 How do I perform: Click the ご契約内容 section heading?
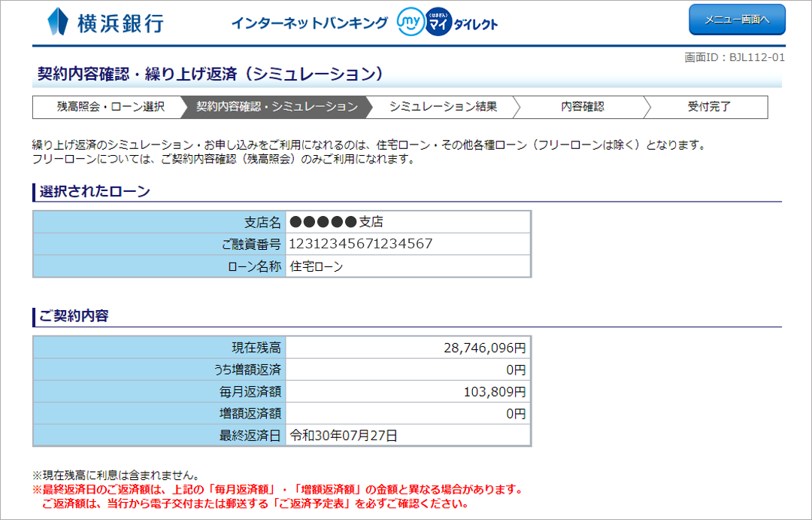pyautogui.click(x=74, y=316)
